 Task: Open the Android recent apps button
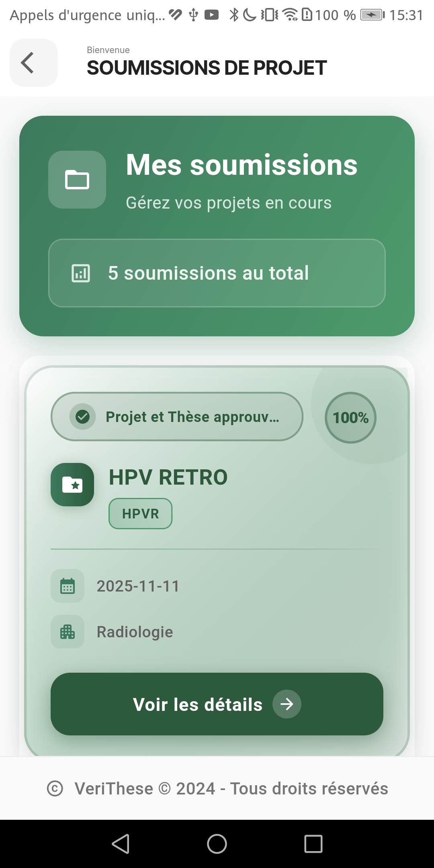(313, 843)
